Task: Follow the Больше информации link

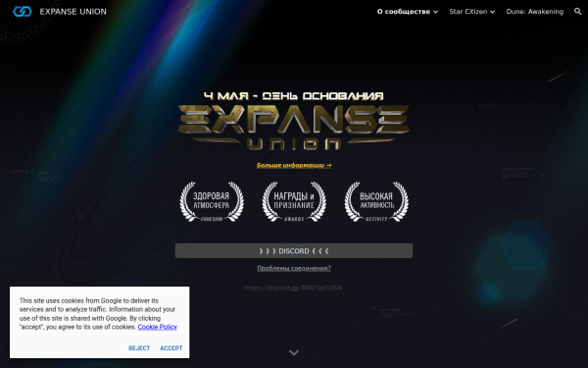Action: pyautogui.click(x=294, y=165)
